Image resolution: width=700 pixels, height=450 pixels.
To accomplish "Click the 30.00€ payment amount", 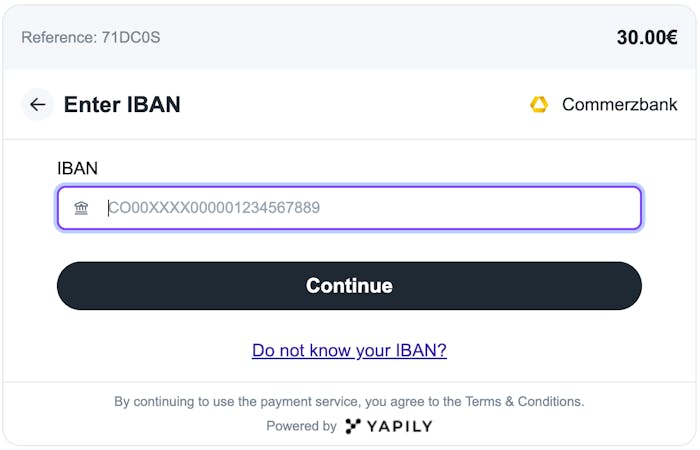I will pyautogui.click(x=646, y=37).
